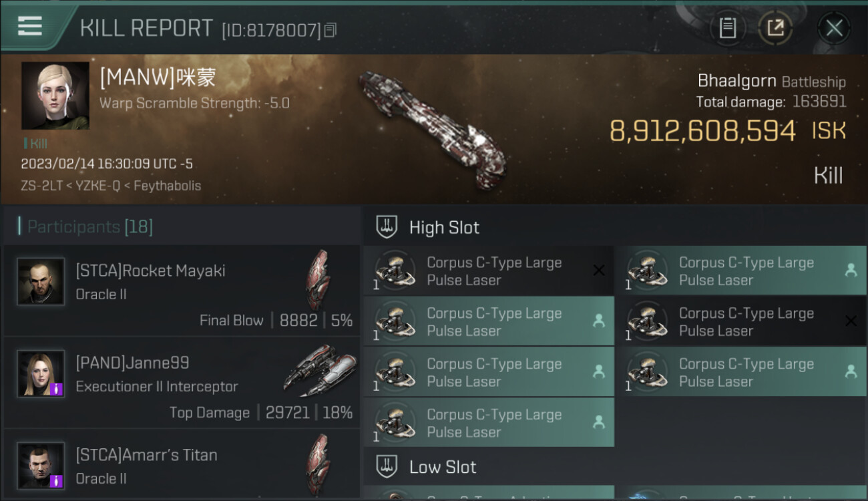868x501 pixels.
Task: Click Rocket Mayaki's Oracle II ship icon
Action: [x=318, y=280]
